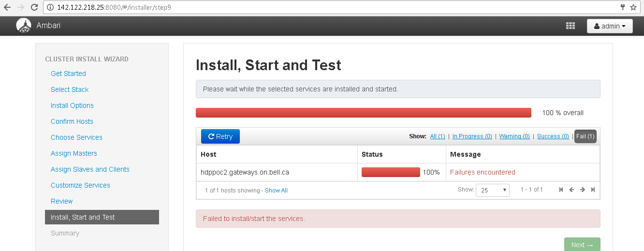Click the overall red progress bar
Image resolution: width=644 pixels, height=251 pixels.
[363, 113]
